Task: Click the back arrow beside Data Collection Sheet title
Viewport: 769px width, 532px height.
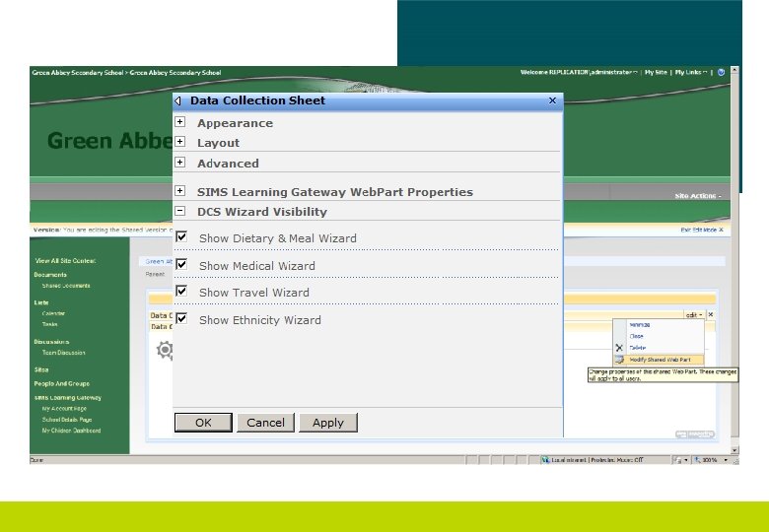Action: [178, 100]
